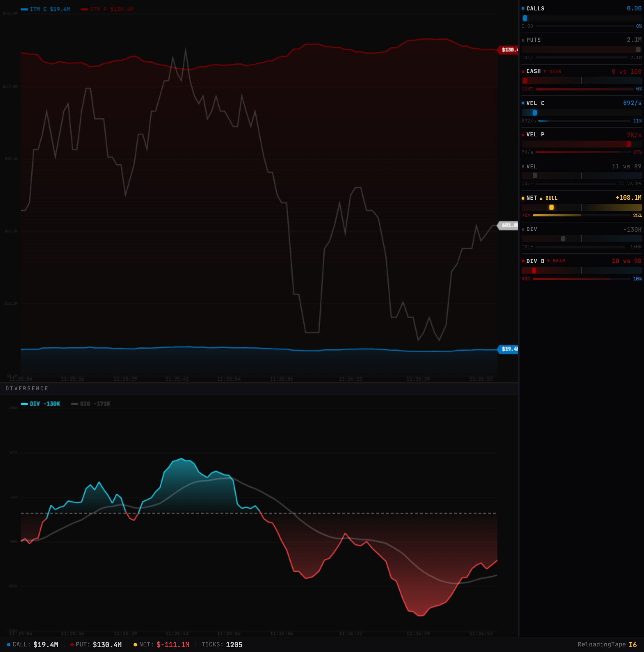Image resolution: width=644 pixels, height=652 pixels.
Task: Click the red VEL P indicator dot
Action: [523, 135]
